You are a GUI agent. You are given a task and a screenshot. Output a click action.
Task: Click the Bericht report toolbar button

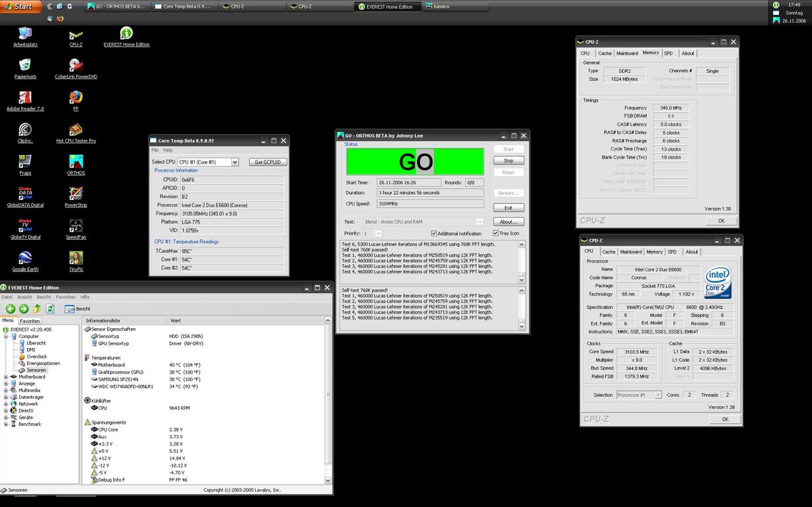[78, 308]
